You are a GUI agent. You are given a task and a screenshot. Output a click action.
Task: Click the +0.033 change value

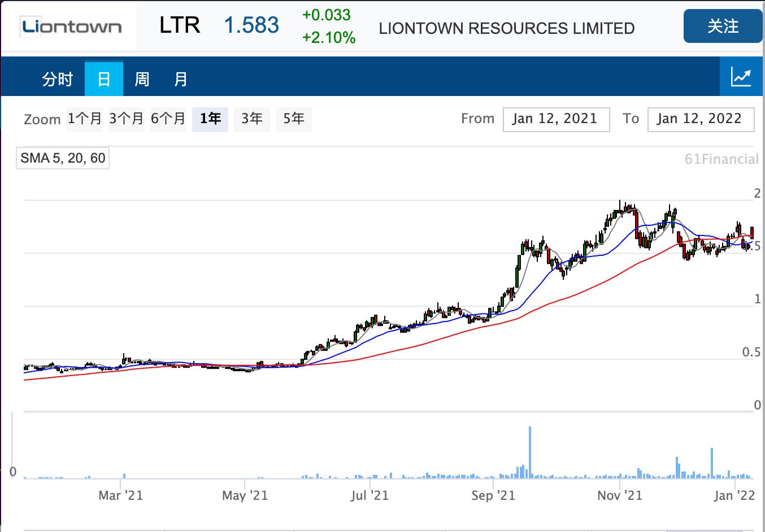click(327, 15)
